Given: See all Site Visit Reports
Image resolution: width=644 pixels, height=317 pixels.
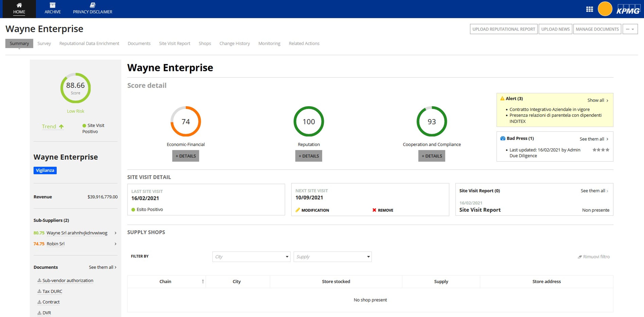Looking at the screenshot, I should point(594,191).
